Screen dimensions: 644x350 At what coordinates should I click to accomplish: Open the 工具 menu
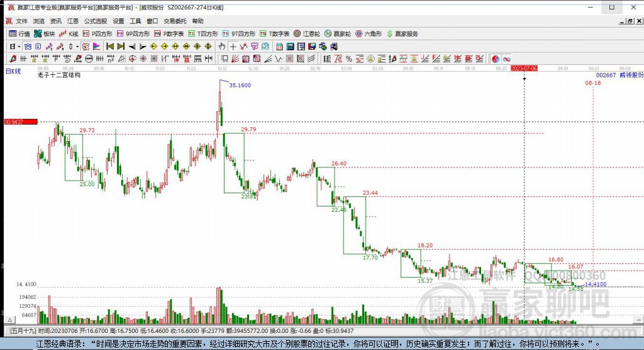click(135, 21)
